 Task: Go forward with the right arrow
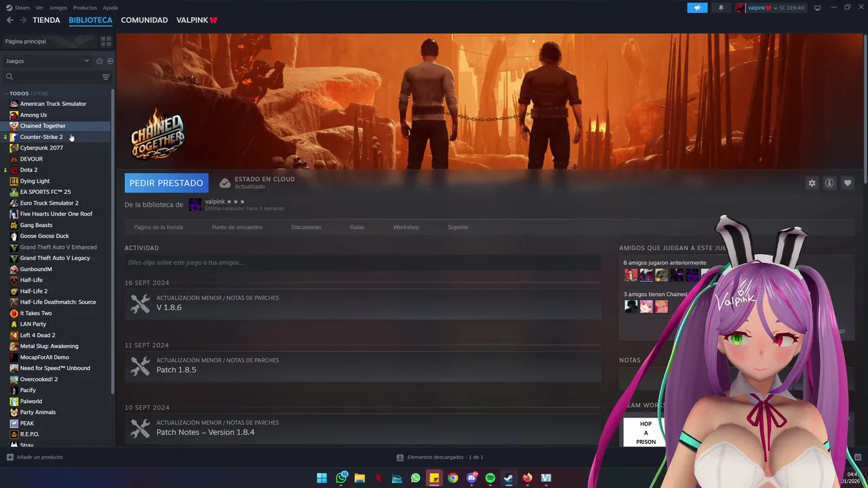(x=23, y=20)
